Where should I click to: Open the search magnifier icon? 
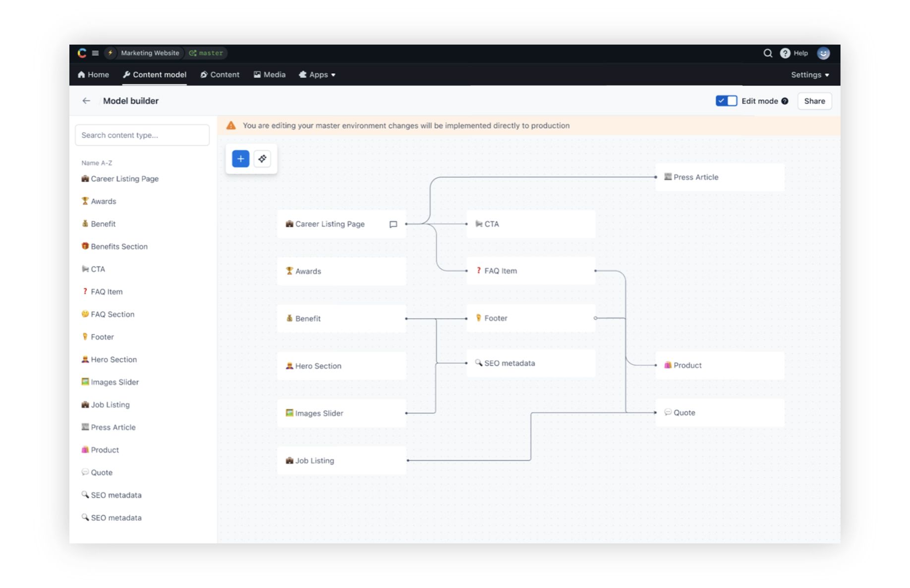click(768, 53)
